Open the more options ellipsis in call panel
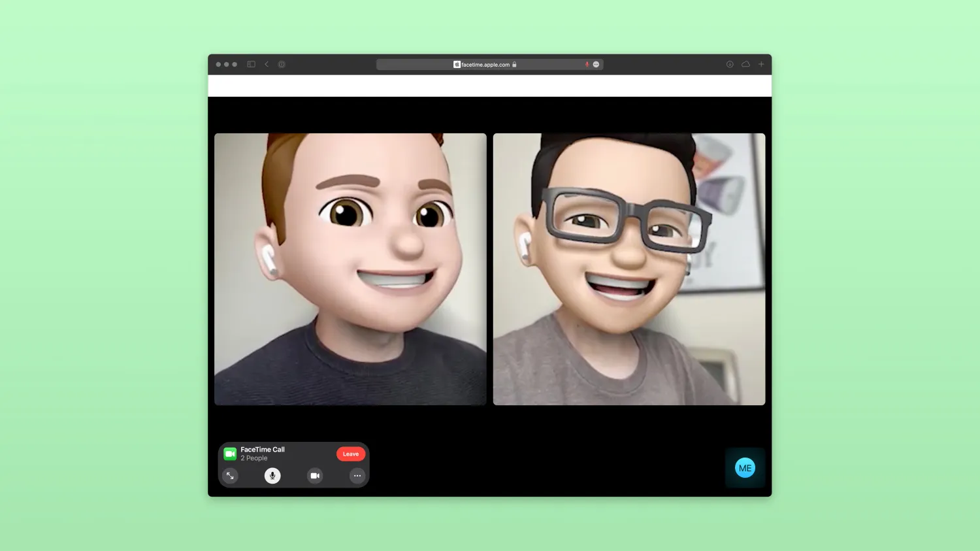 357,476
